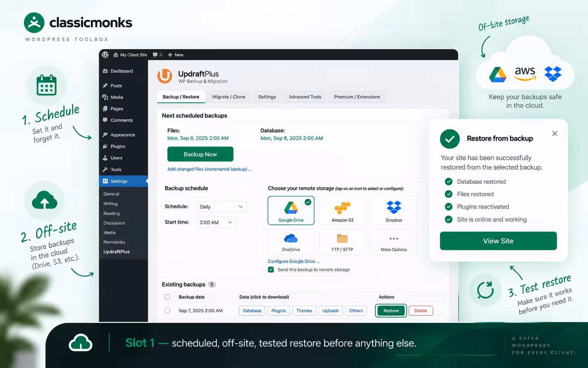Click the Dashboard menu label
The width and height of the screenshot is (588, 368).
click(122, 71)
